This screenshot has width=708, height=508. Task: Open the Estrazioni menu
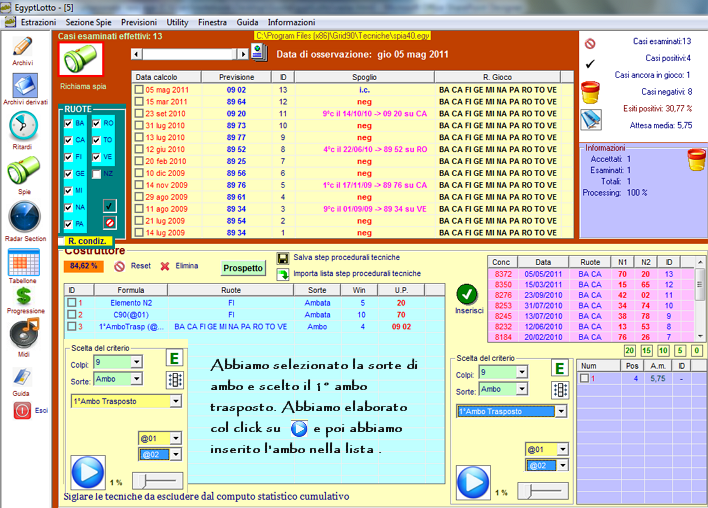38,22
